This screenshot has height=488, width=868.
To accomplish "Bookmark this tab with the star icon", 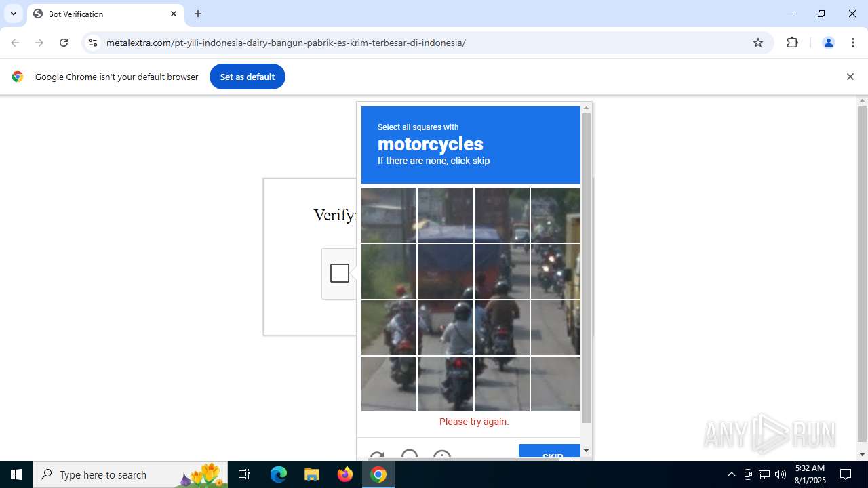I will (758, 43).
